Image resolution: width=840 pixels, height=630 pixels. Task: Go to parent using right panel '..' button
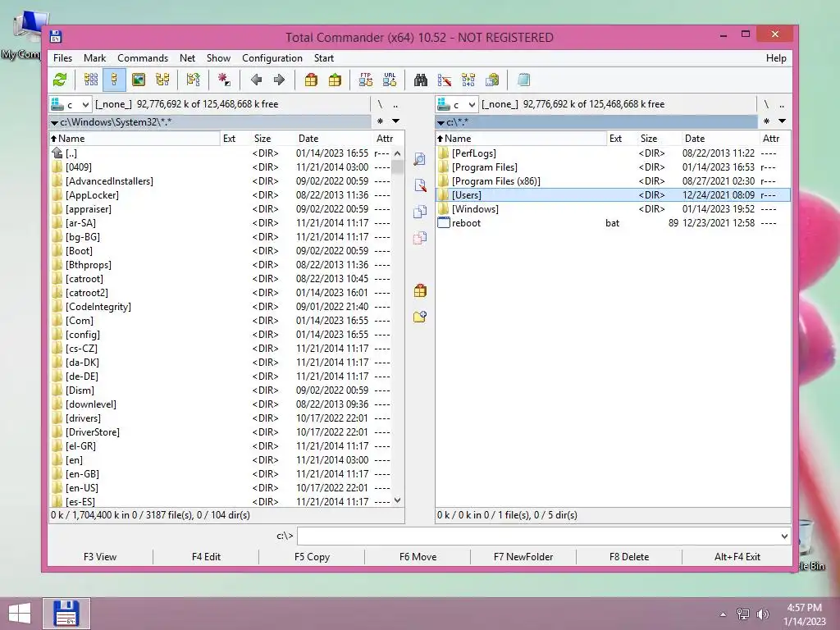coord(782,104)
